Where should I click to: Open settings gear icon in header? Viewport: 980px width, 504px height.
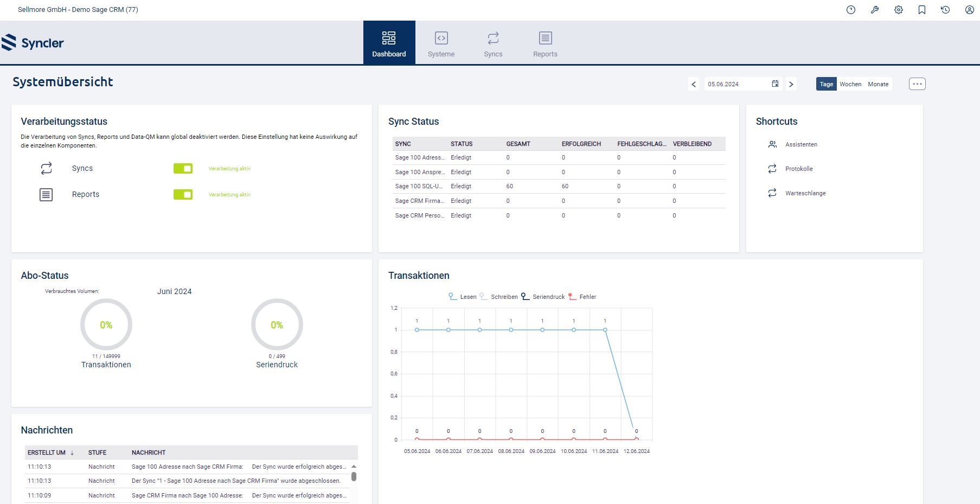click(899, 10)
